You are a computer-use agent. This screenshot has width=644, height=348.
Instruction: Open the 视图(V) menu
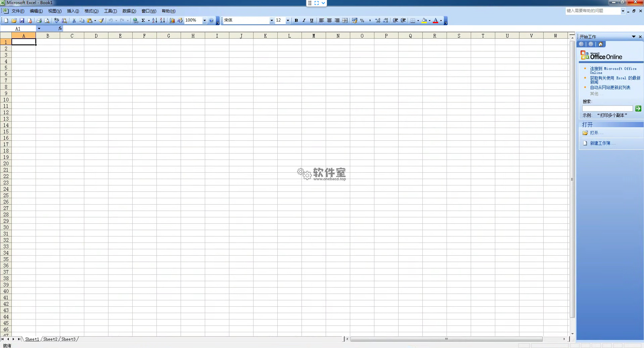pyautogui.click(x=55, y=11)
